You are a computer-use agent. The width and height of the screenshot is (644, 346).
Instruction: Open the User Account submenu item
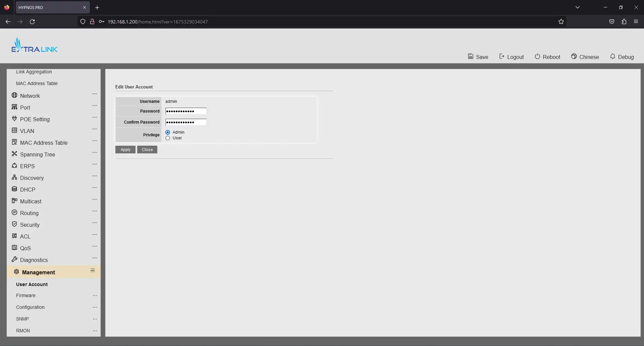(x=32, y=284)
